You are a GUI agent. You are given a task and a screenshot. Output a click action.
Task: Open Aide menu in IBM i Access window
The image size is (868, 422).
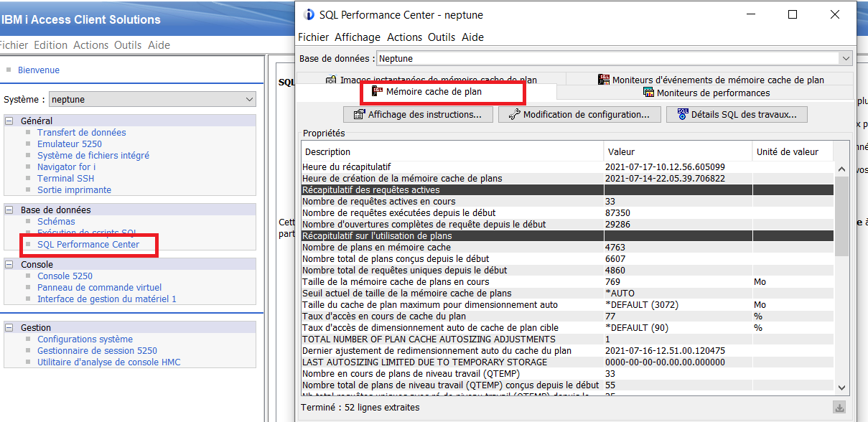159,44
